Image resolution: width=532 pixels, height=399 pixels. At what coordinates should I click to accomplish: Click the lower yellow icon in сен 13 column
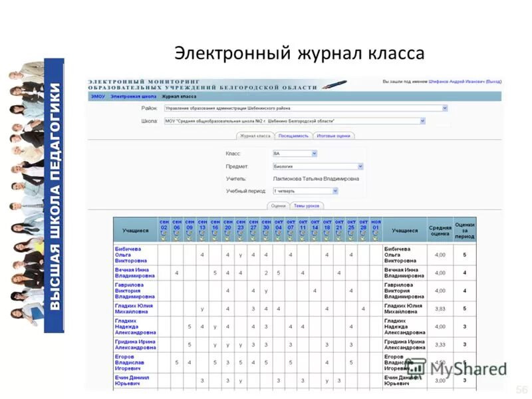pyautogui.click(x=202, y=239)
